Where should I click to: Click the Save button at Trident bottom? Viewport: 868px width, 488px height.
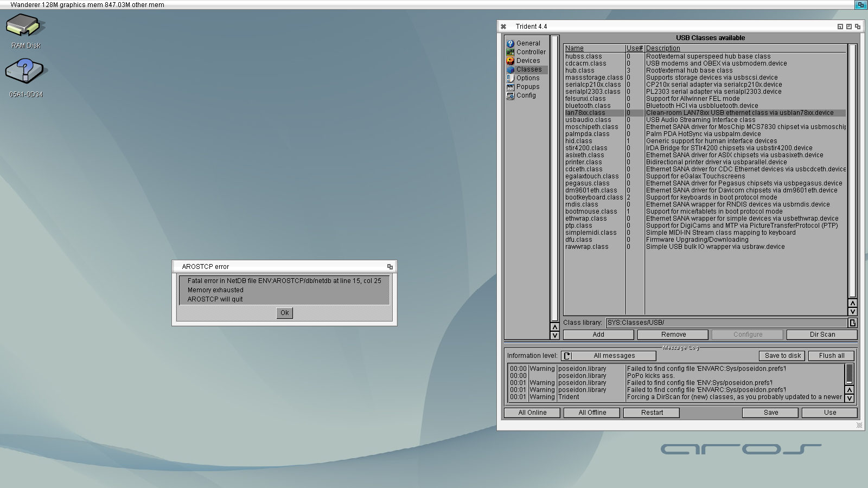(x=770, y=413)
